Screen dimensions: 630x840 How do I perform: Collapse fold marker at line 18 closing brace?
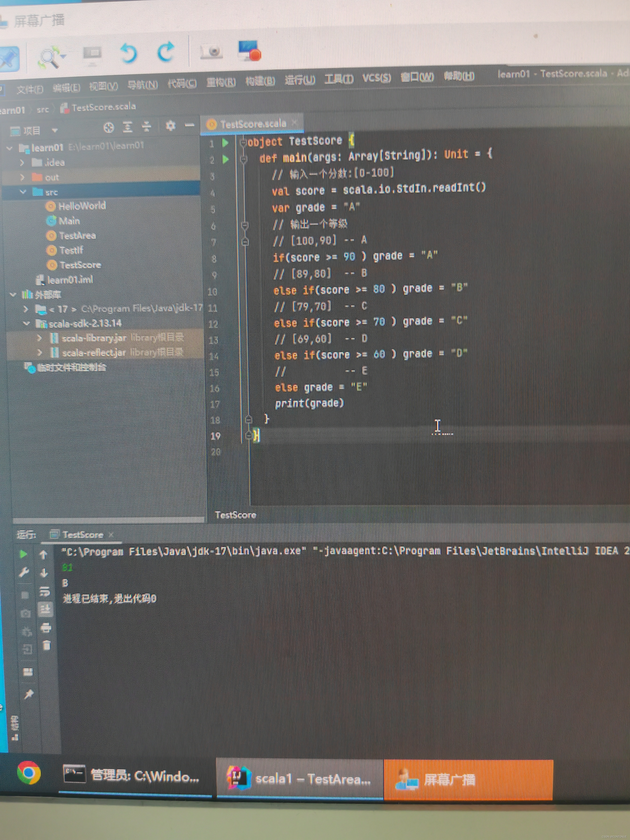[249, 420]
